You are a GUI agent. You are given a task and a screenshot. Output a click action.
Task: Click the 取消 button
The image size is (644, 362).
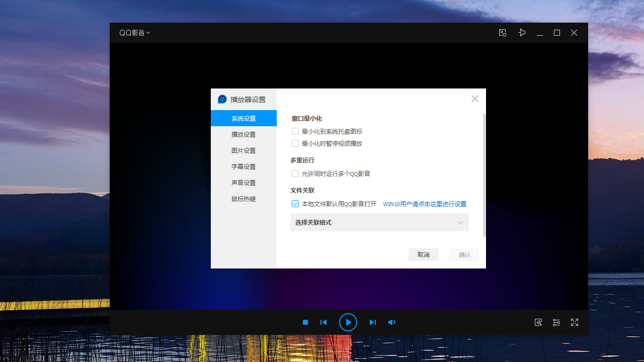click(x=423, y=254)
